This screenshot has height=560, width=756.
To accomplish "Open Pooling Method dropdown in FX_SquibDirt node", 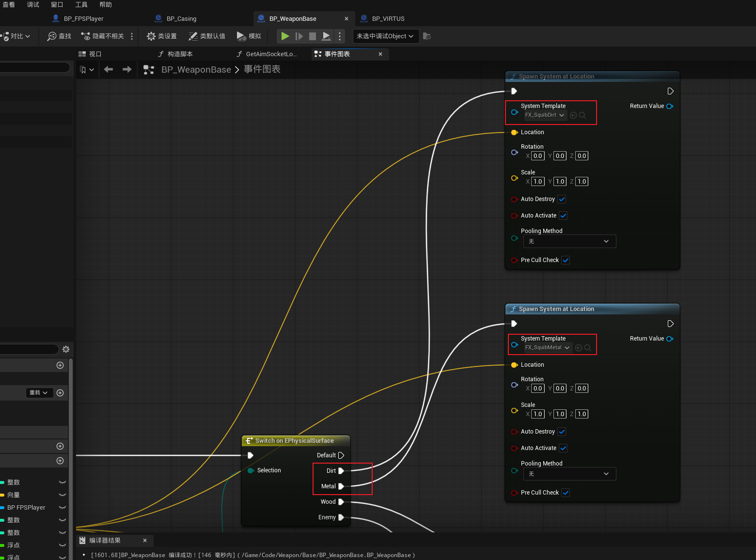I will click(569, 241).
